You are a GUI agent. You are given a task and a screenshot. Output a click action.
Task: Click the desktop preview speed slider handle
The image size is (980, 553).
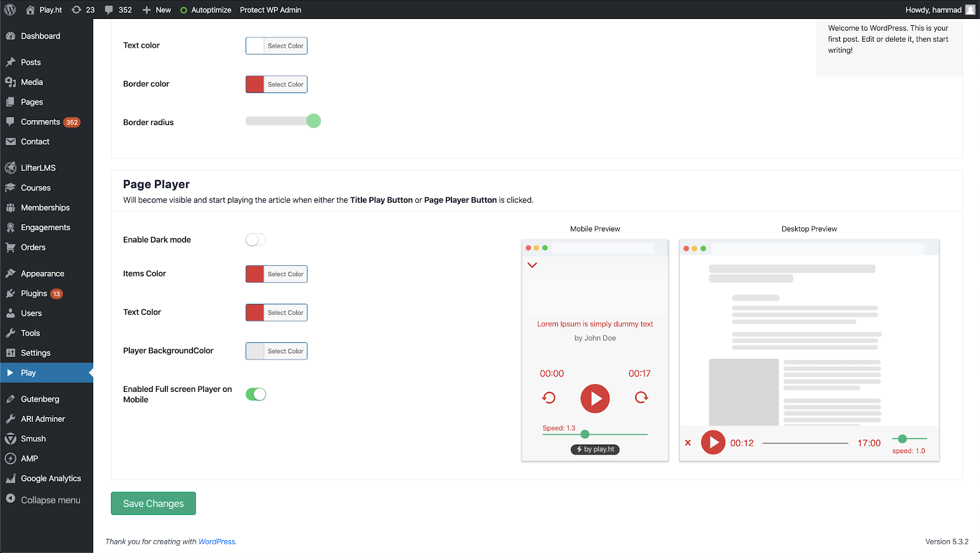coord(902,438)
